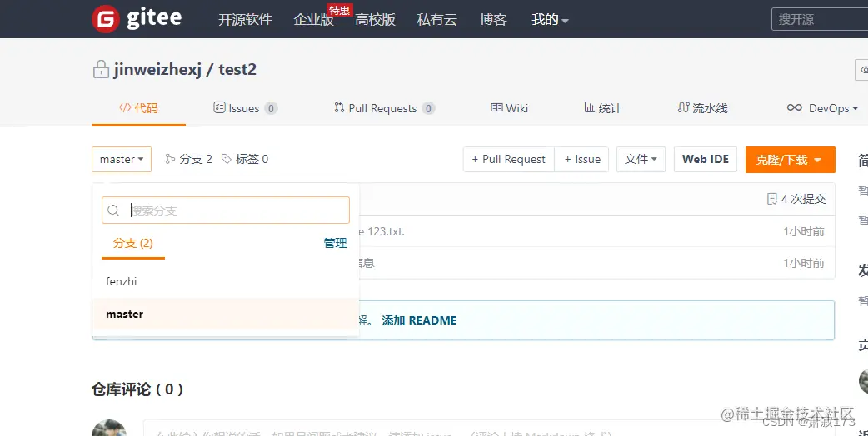Open 私有云 in top navigation
The height and width of the screenshot is (436, 868).
pyautogui.click(x=436, y=20)
